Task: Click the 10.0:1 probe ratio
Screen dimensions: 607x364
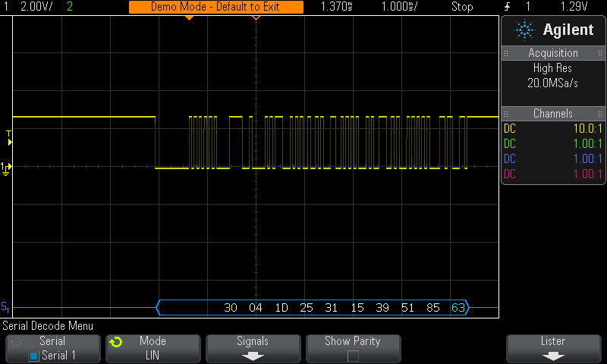Action: [588, 129]
